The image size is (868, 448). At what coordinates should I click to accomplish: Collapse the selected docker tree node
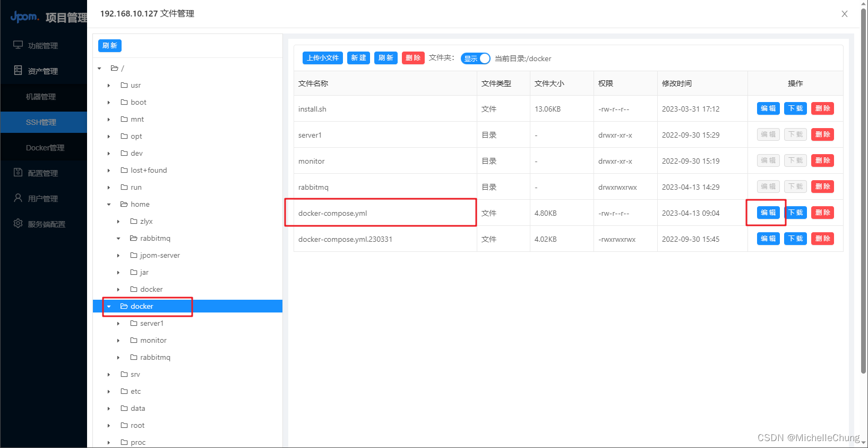(109, 306)
